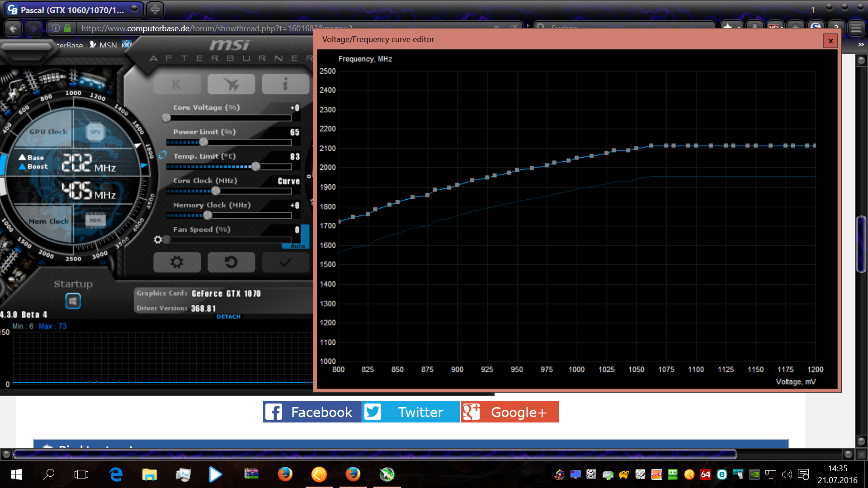The image size is (868, 488).
Task: Expand the bookmarks overflow chevron
Action: 861,45
